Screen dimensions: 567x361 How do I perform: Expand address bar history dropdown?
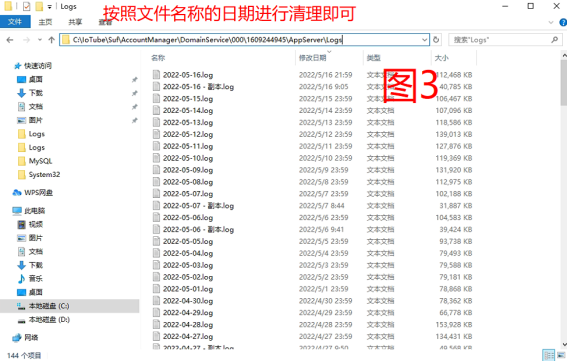point(425,40)
